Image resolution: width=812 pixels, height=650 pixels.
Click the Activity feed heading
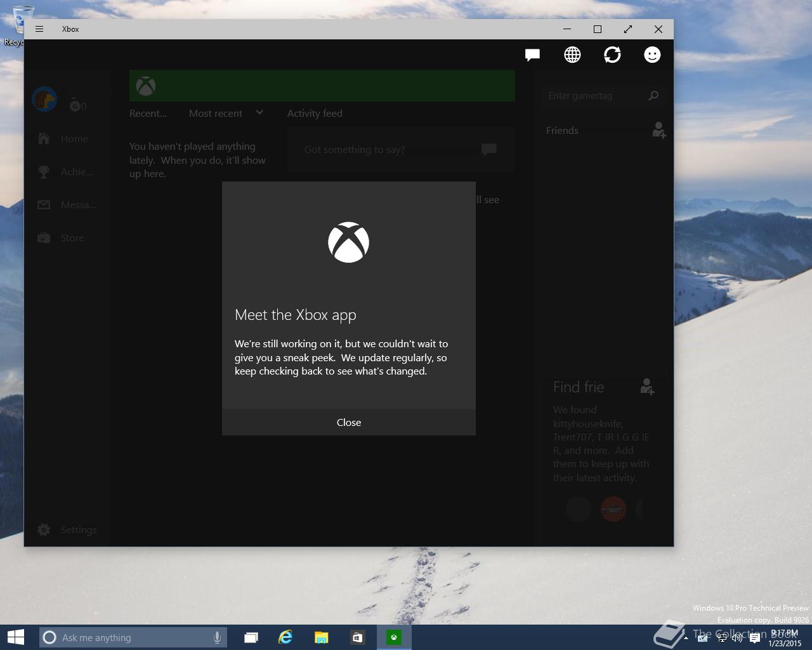click(x=315, y=113)
